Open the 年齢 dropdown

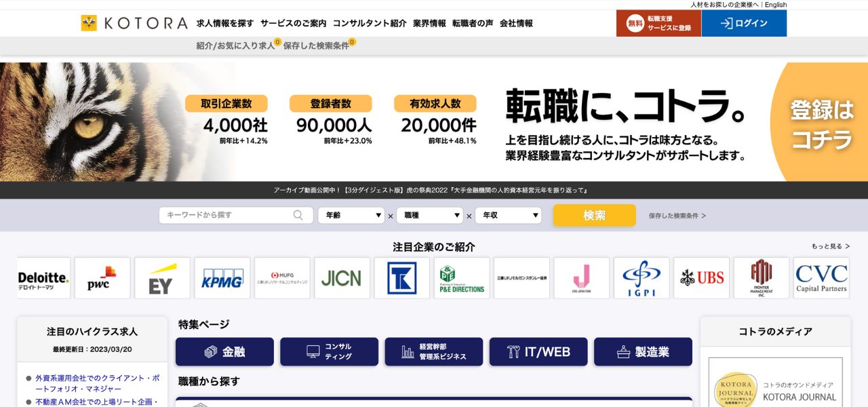pyautogui.click(x=351, y=215)
